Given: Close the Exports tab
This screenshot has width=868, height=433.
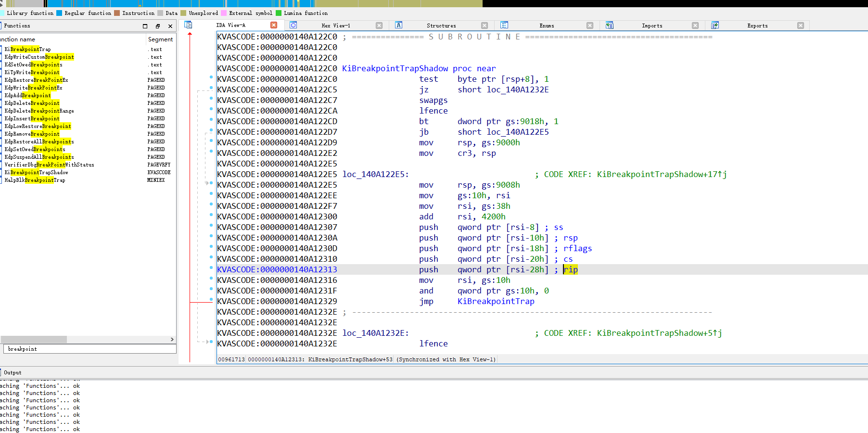Looking at the screenshot, I should pyautogui.click(x=801, y=25).
